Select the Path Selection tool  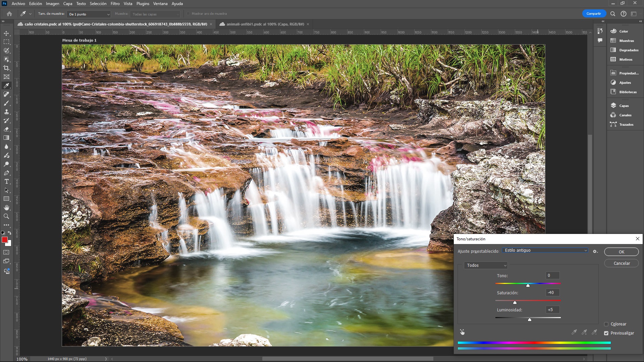tap(6, 190)
